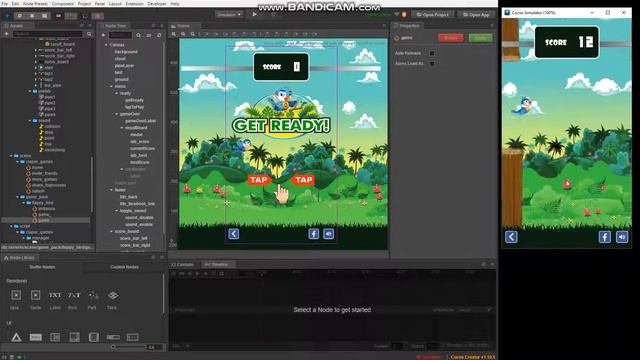640x360 pixels.
Task: Click the back arrow button in Scene view
Action: pyautogui.click(x=233, y=234)
